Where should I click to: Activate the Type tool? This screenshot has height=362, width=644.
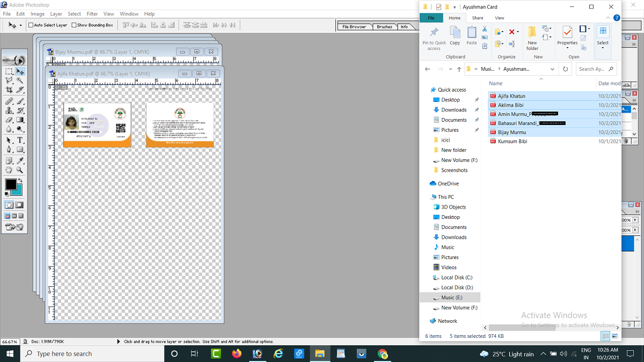tap(20, 140)
